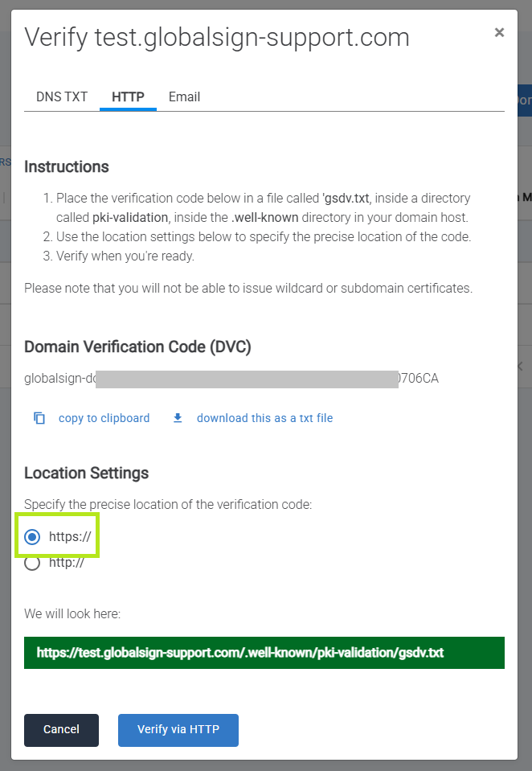Image resolution: width=532 pixels, height=771 pixels.
Task: Click the globalsign domain verification code text
Action: (x=231, y=379)
